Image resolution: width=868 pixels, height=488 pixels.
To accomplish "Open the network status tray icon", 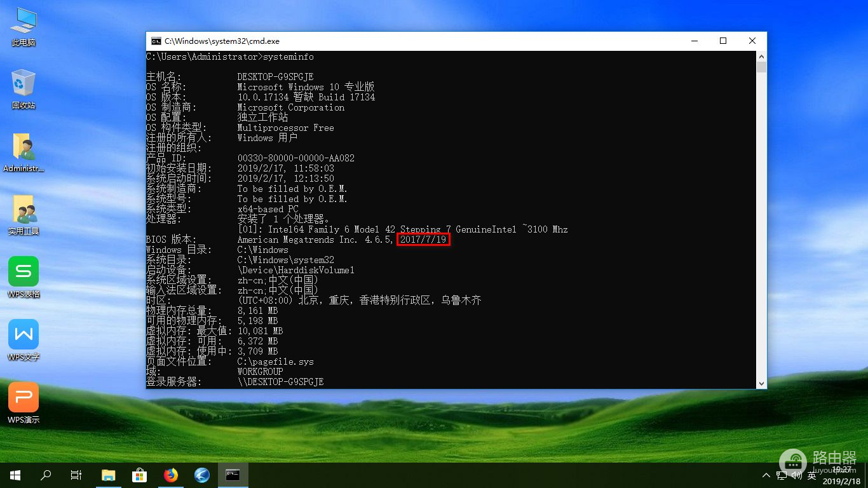I will 782,475.
